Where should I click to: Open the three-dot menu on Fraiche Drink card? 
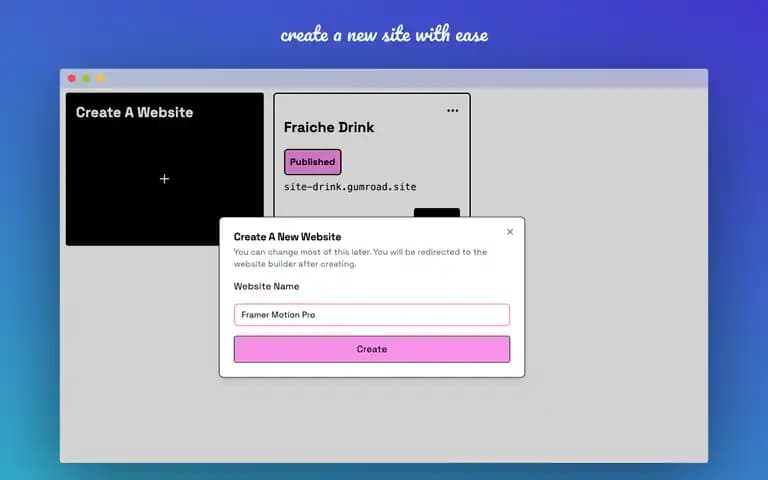click(x=453, y=111)
